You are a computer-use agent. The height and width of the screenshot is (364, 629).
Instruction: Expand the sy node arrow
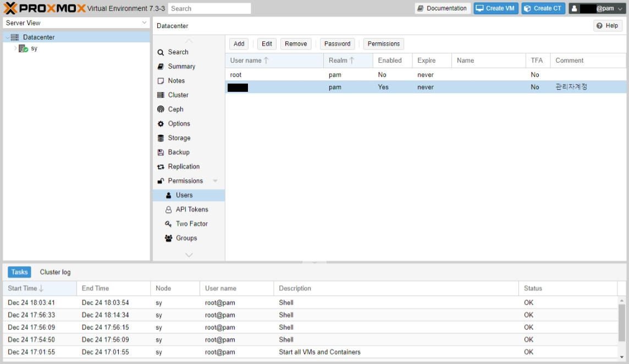pos(15,48)
